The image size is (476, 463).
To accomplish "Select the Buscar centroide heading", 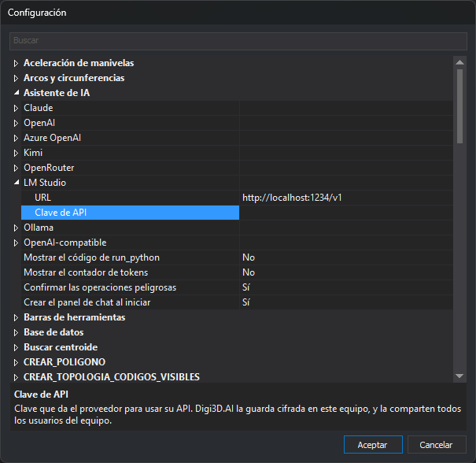I will pos(61,347).
